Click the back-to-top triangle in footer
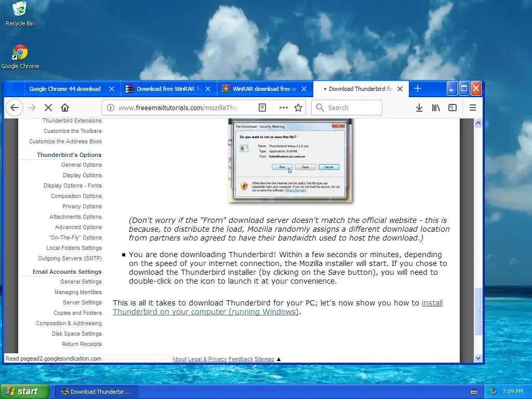Screen dimensions: 532x399 278,359
